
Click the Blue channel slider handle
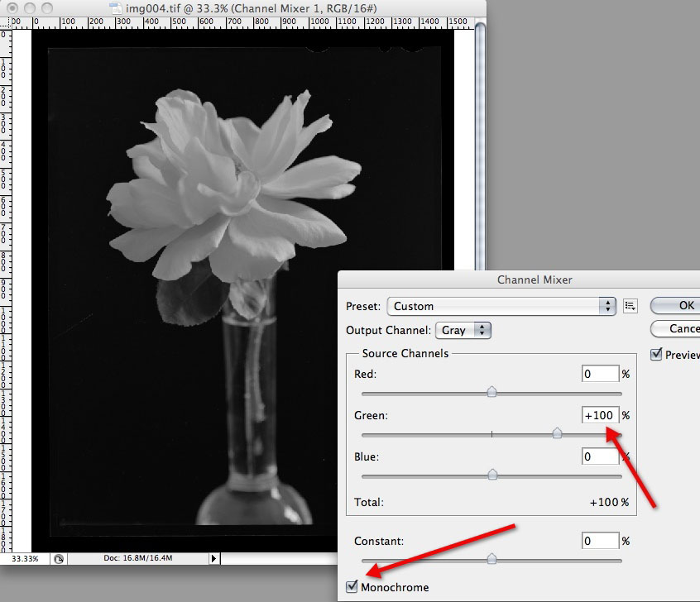[492, 475]
